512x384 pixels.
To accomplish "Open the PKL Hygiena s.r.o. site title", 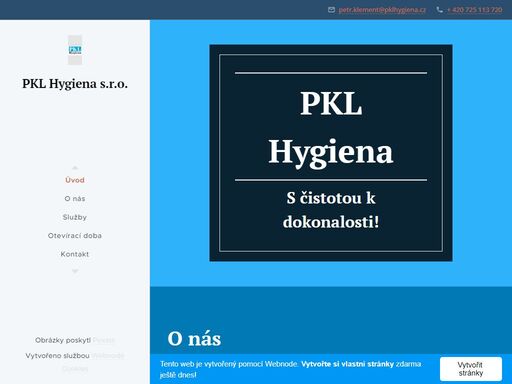I will pos(75,83).
